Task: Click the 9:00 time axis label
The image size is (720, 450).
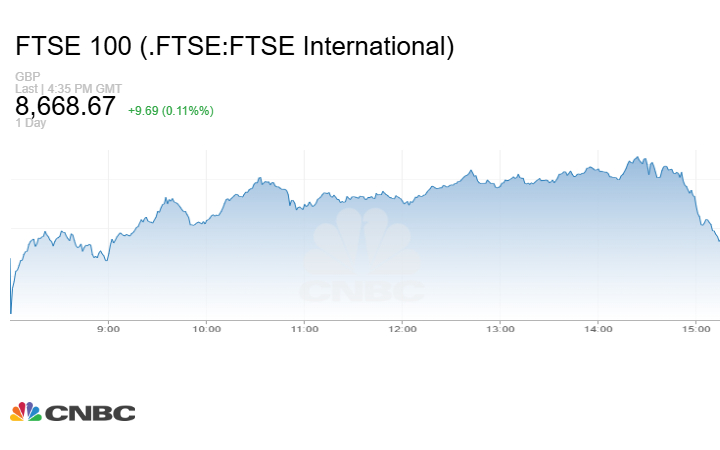Action: (x=108, y=328)
